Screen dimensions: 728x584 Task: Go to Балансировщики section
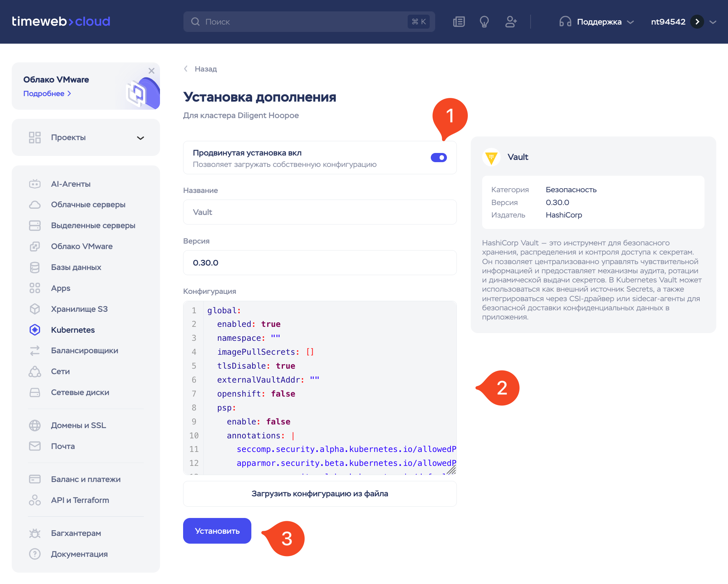[x=84, y=350]
